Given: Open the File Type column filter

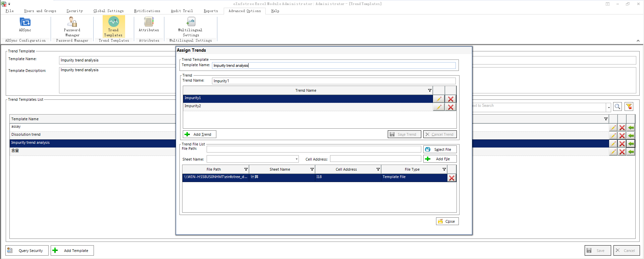Looking at the screenshot, I should 444,169.
